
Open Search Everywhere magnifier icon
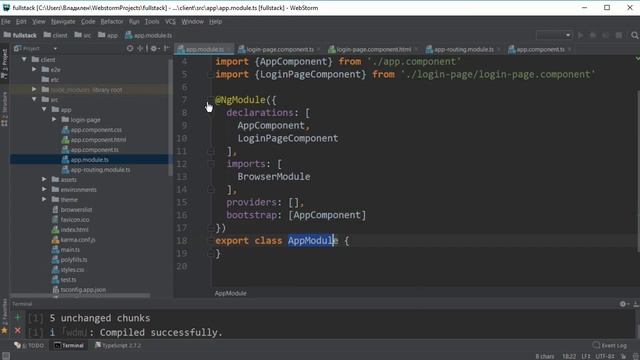[x=634, y=36]
